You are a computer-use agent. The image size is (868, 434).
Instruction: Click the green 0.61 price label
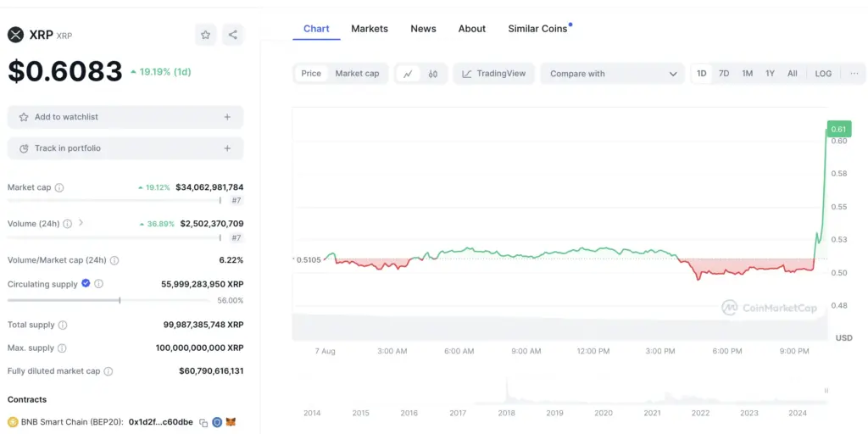point(838,130)
